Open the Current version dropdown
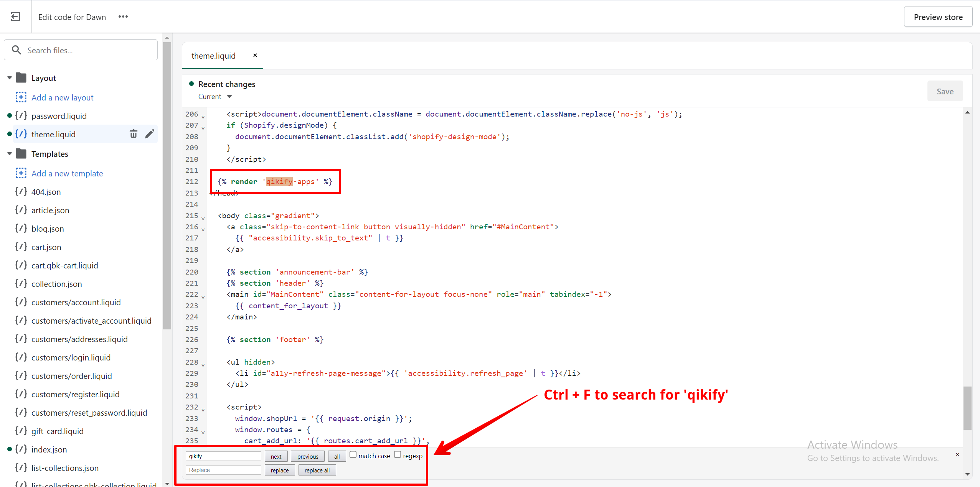 pyautogui.click(x=215, y=97)
